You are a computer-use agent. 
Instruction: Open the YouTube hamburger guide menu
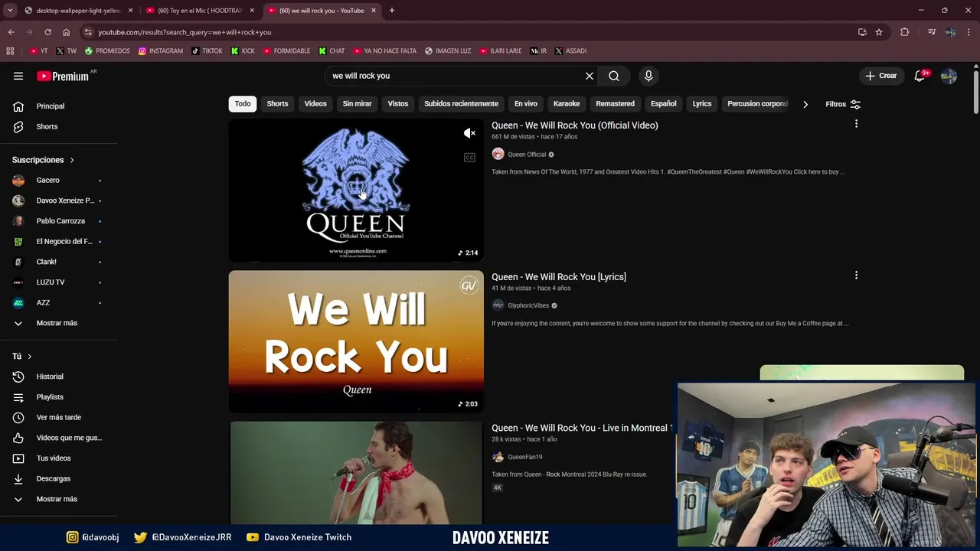18,76
